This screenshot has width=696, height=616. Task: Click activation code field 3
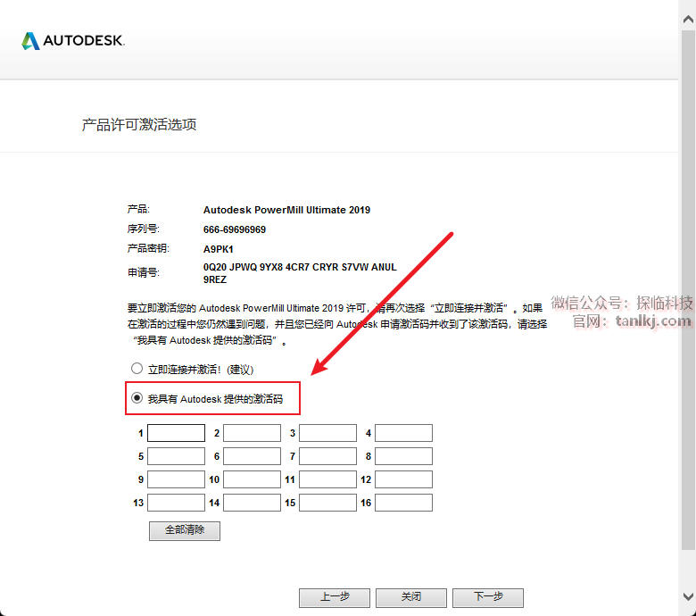(328, 433)
